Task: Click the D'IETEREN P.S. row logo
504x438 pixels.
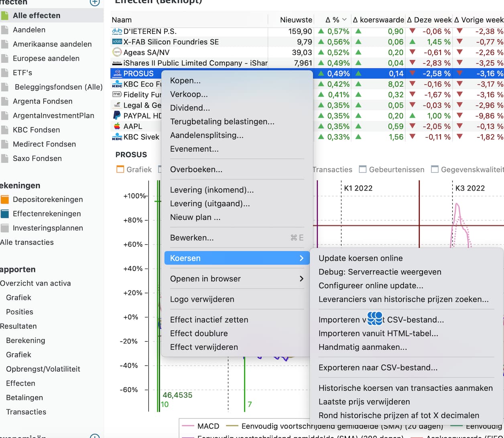Action: [x=117, y=31]
